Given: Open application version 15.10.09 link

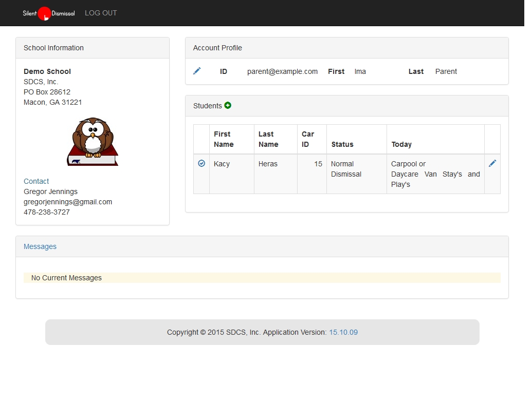Looking at the screenshot, I should (x=343, y=332).
